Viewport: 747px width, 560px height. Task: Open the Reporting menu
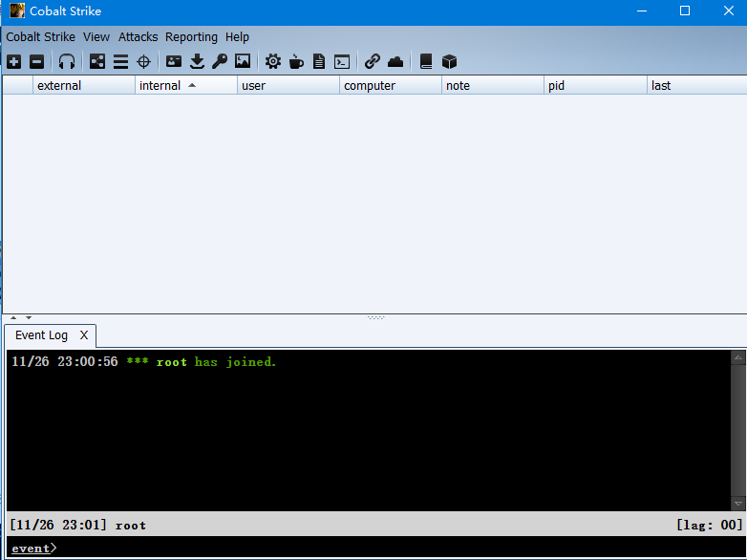[191, 36]
